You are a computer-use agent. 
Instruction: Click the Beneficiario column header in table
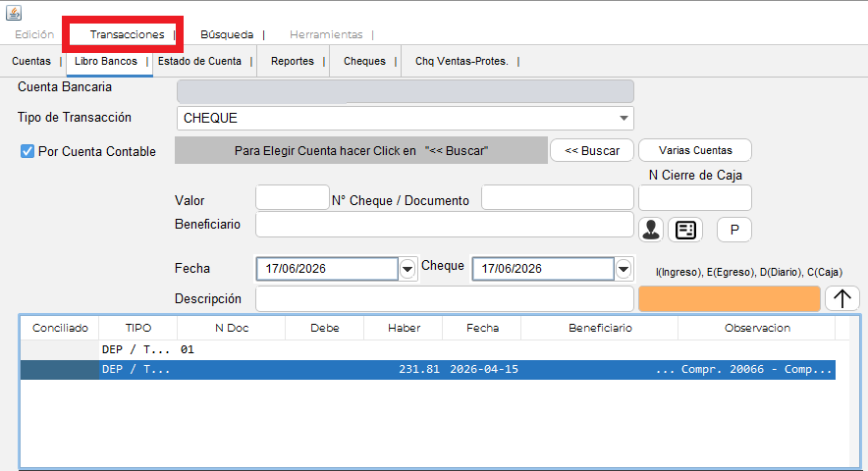[x=600, y=328]
